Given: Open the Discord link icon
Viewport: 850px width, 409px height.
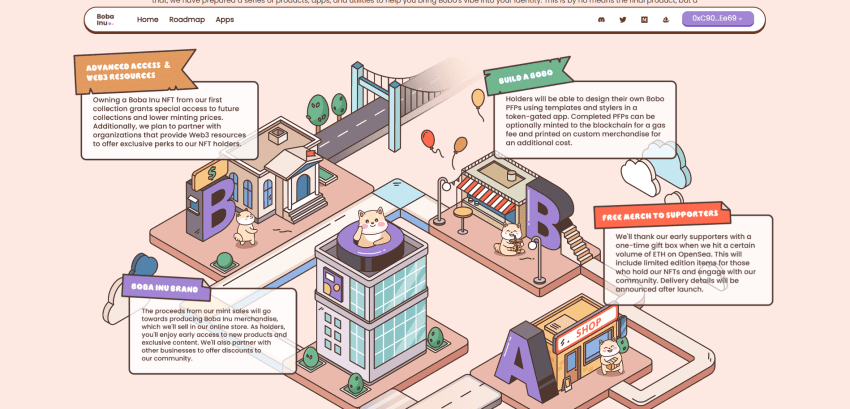Looking at the screenshot, I should click(x=601, y=20).
